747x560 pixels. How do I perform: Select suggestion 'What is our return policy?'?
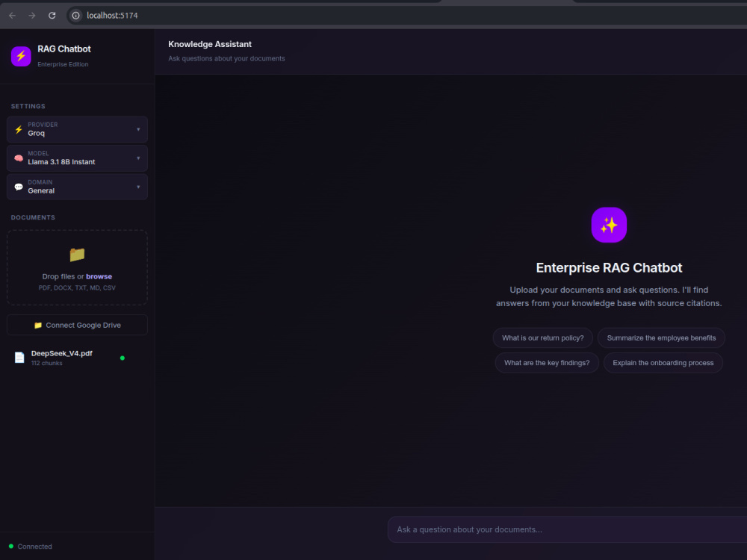[x=542, y=337]
